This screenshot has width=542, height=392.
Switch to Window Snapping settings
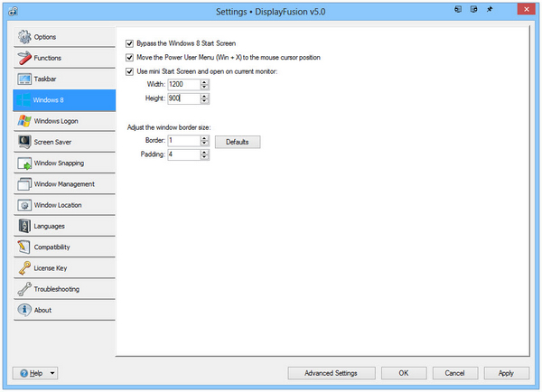tap(64, 163)
